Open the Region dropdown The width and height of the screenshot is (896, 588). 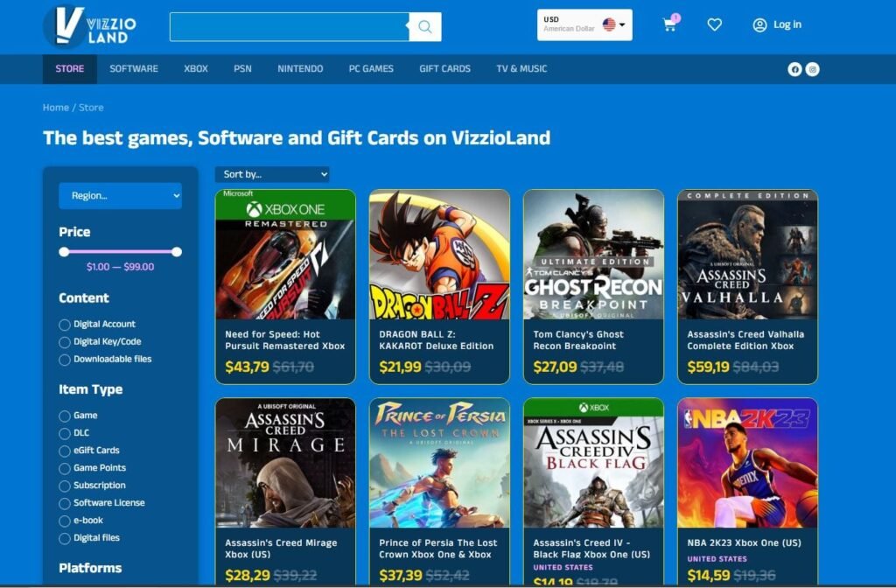click(x=120, y=196)
